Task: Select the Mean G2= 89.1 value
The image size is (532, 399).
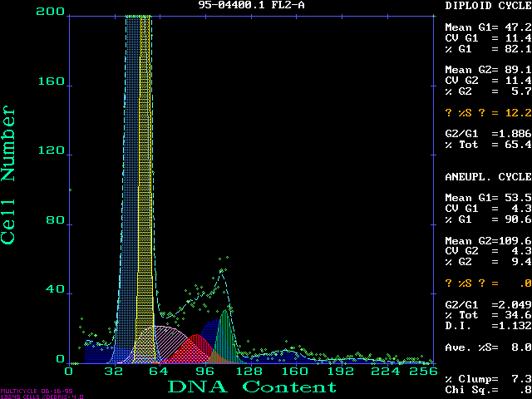Action: (x=488, y=70)
